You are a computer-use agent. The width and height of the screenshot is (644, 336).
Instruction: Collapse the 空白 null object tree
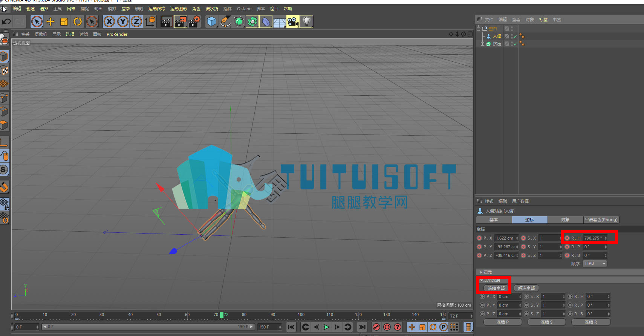[x=479, y=29]
